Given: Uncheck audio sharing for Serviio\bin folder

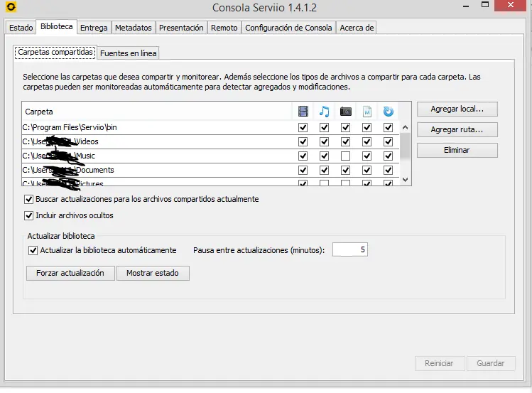Looking at the screenshot, I should [325, 128].
